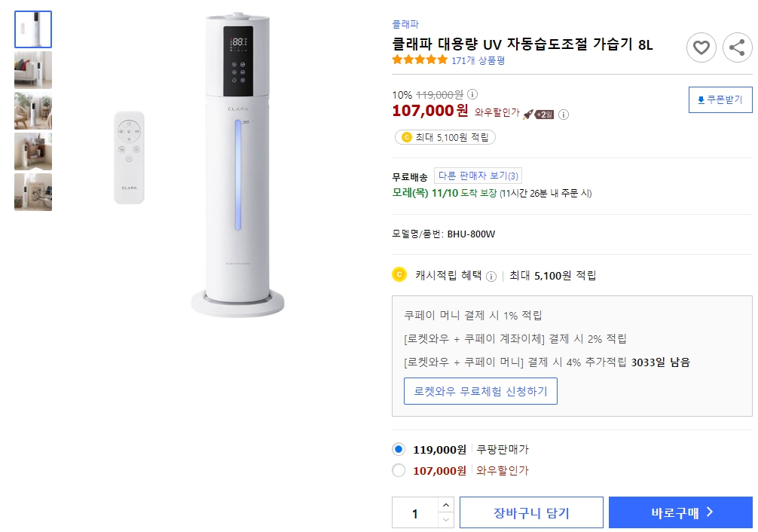Click the down arrow to decrease quantity
Screen dimensions: 758x532
click(446, 519)
